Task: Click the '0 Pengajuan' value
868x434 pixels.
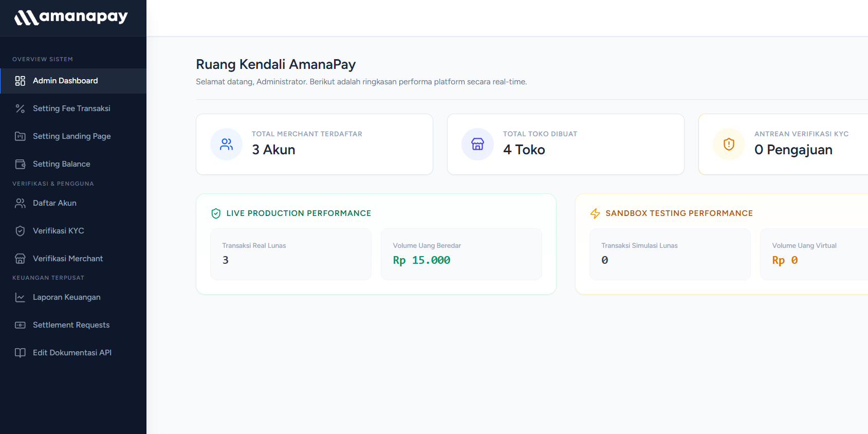Action: (793, 150)
